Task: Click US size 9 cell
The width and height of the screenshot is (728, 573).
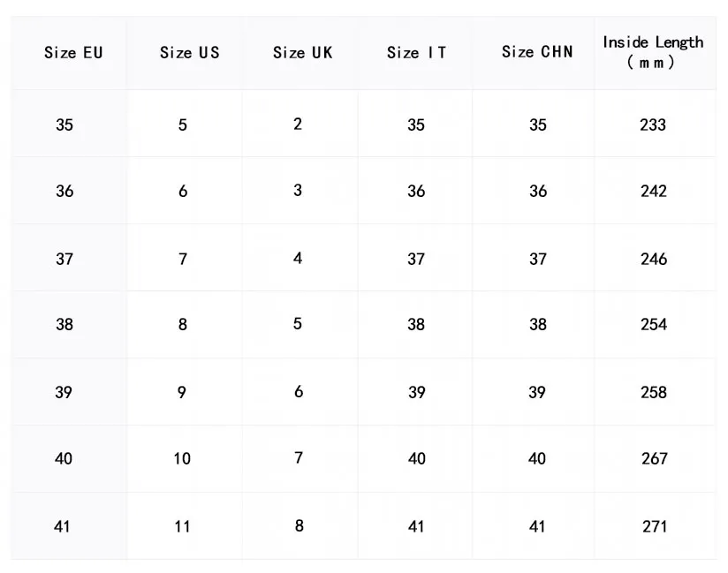Action: coord(182,392)
